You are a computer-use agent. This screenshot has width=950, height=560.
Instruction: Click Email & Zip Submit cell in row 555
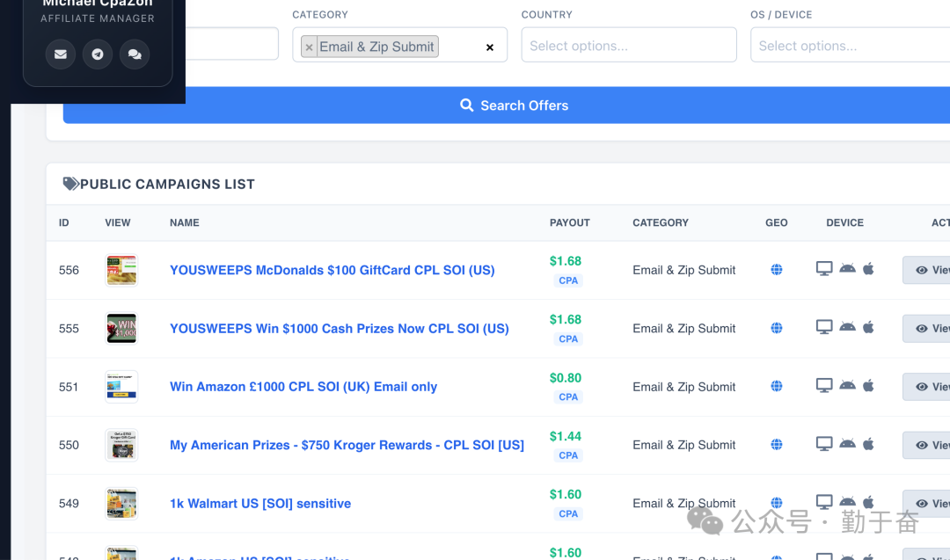684,328
